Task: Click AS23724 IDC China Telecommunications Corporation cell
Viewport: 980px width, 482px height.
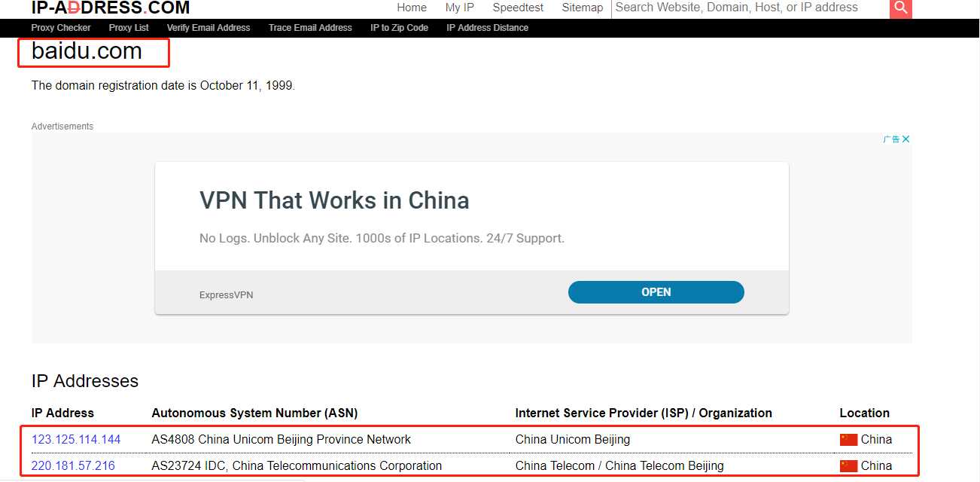Action: tap(297, 466)
